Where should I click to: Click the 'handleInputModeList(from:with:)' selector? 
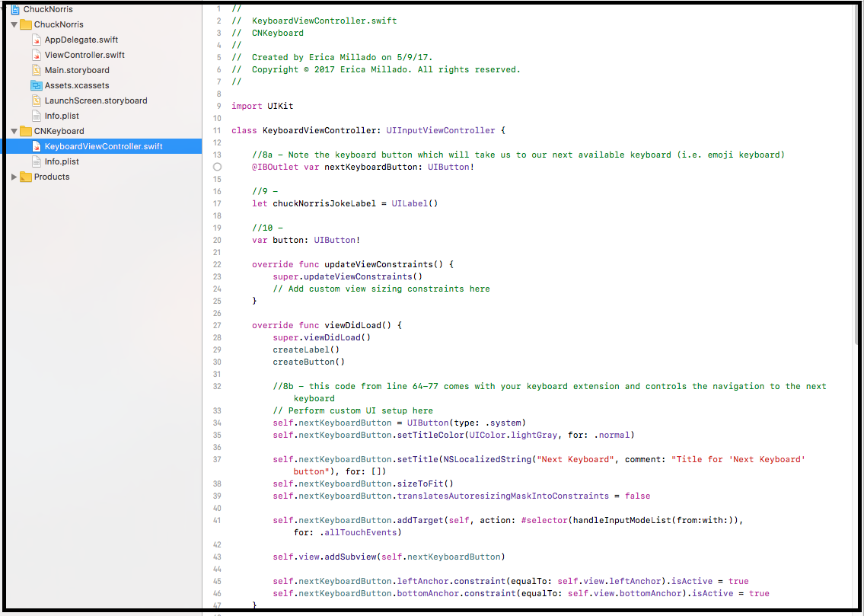coord(653,520)
